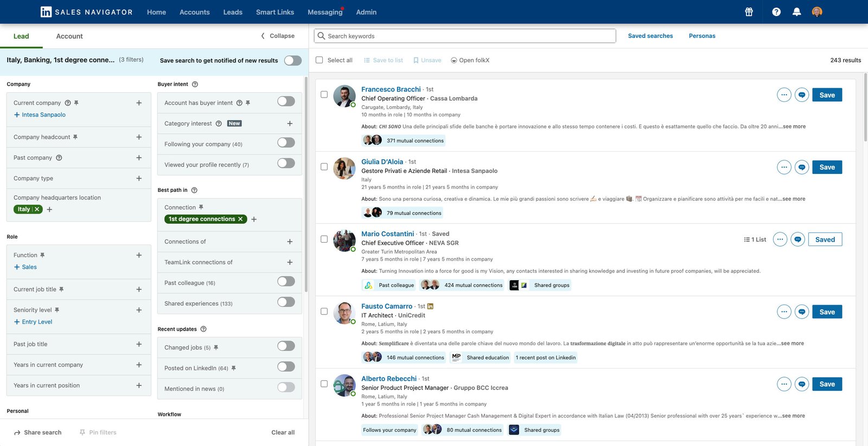Viewport: 868px width, 446px height.
Task: Message Alberto Rebecchi via chat icon
Action: point(802,384)
